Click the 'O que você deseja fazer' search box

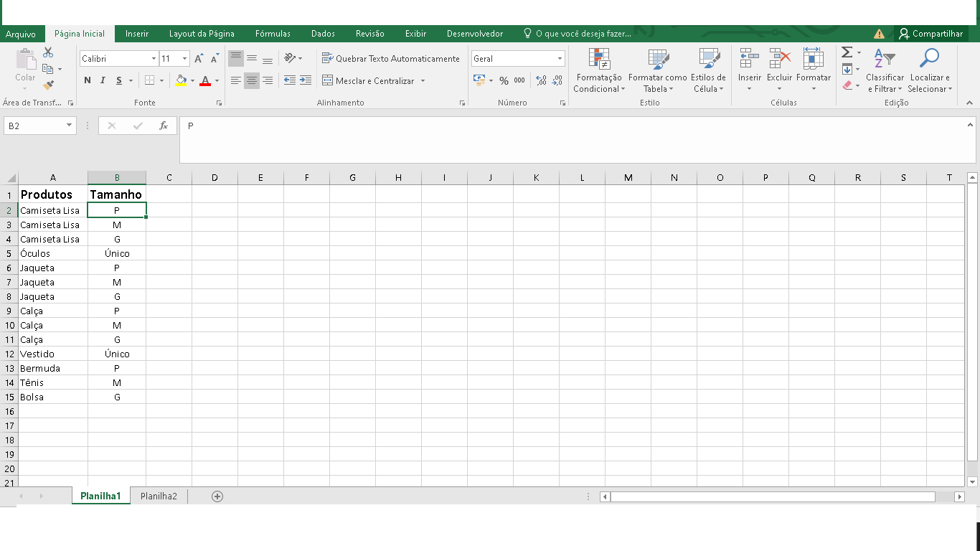click(578, 34)
